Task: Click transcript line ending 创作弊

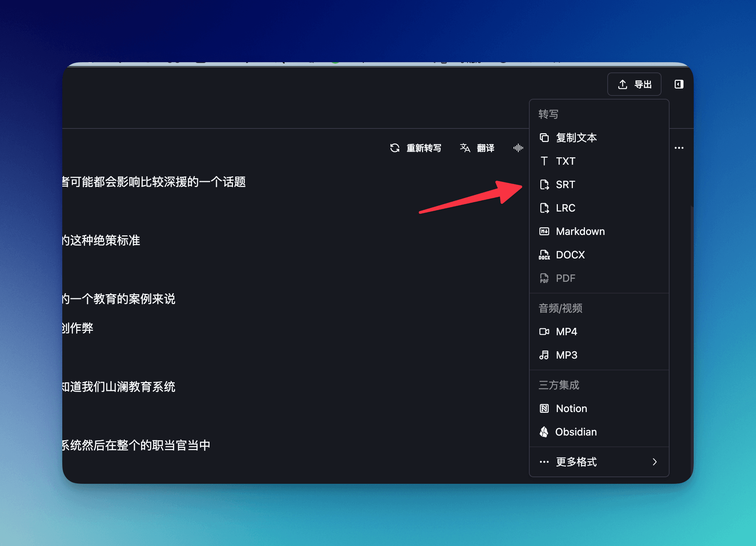Action: 78,328
